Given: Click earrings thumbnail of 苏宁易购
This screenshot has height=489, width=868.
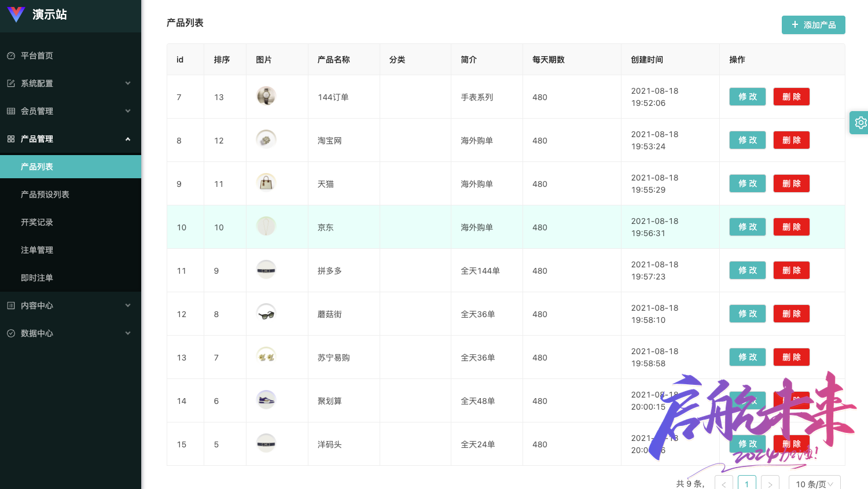Looking at the screenshot, I should [266, 356].
